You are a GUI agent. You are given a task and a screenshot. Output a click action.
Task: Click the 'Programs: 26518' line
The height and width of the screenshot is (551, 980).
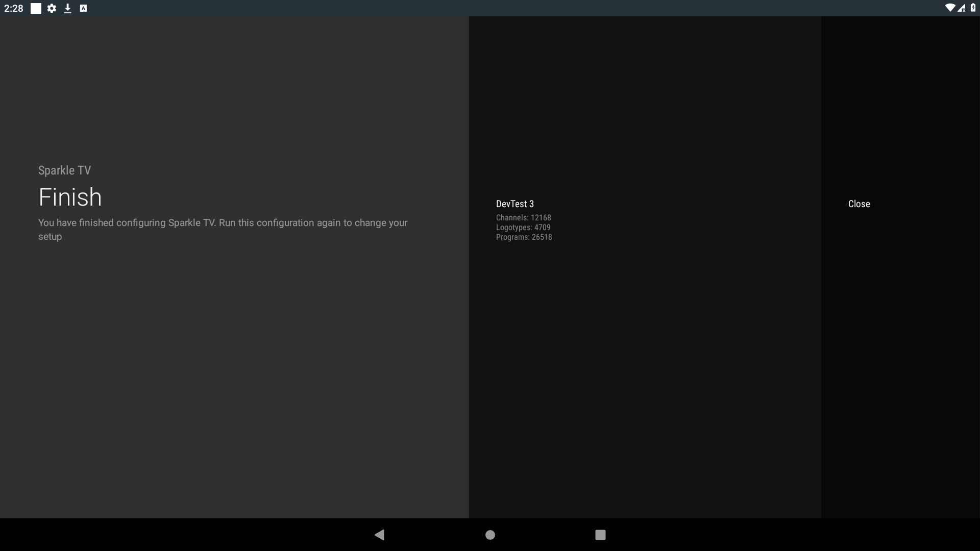point(524,237)
